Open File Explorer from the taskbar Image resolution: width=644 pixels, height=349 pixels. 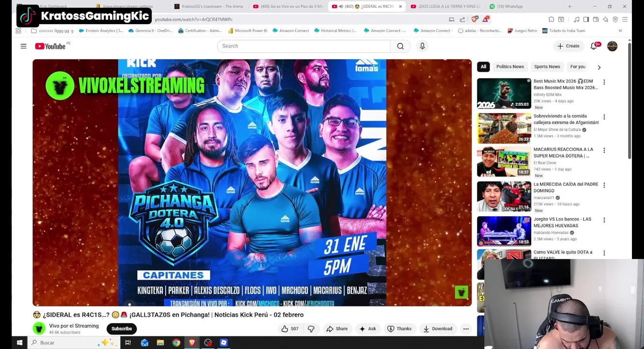[x=160, y=343]
